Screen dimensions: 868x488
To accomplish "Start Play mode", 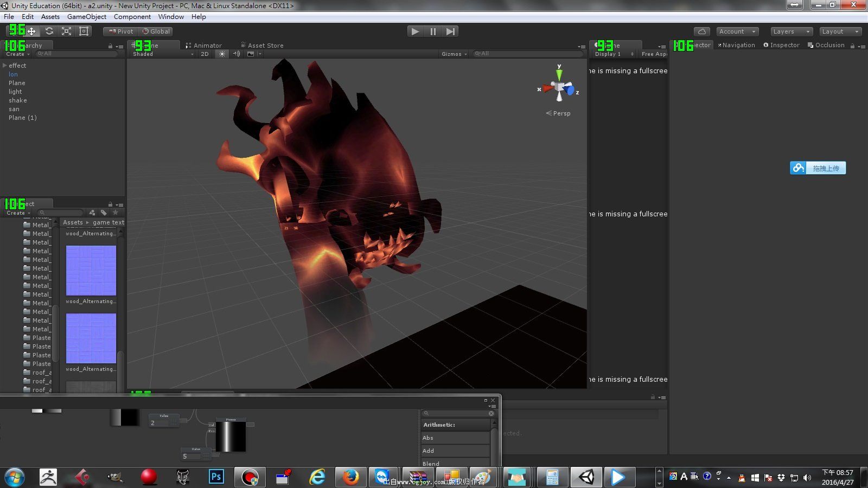I will 415,31.
